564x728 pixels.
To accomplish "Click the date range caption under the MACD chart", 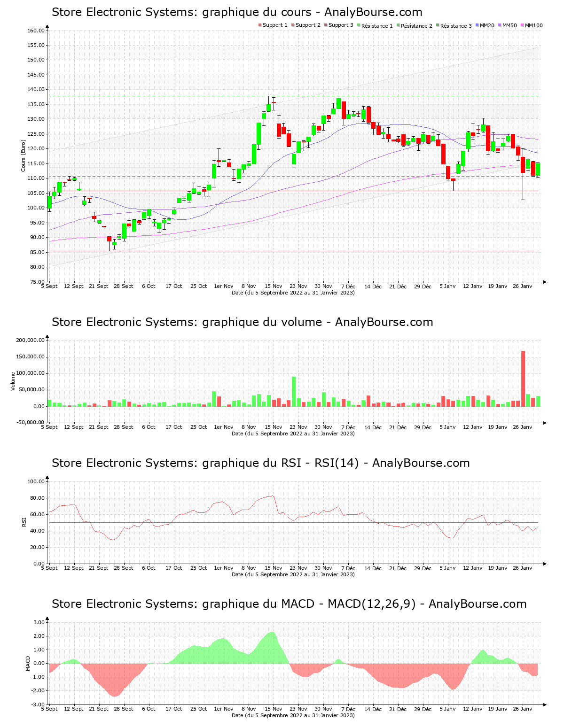I will coord(293,715).
